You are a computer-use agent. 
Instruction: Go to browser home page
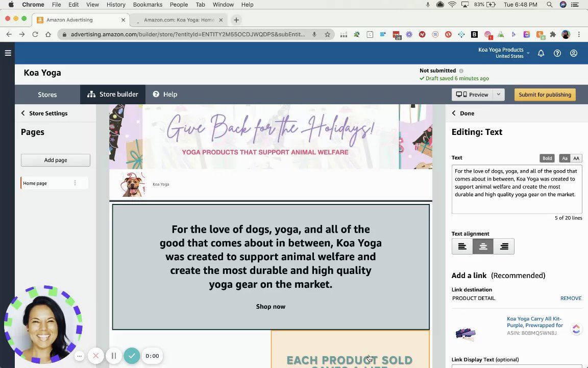[x=48, y=34]
